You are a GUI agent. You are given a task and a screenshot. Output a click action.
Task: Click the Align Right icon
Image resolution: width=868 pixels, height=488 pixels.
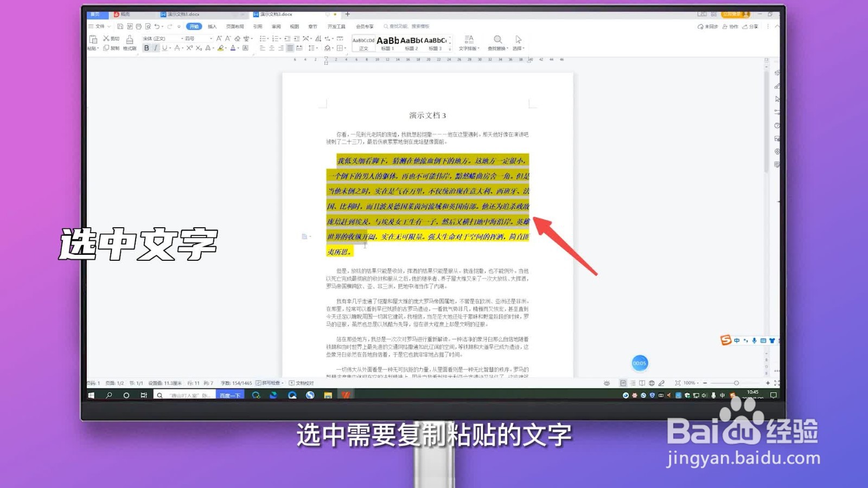click(x=281, y=48)
